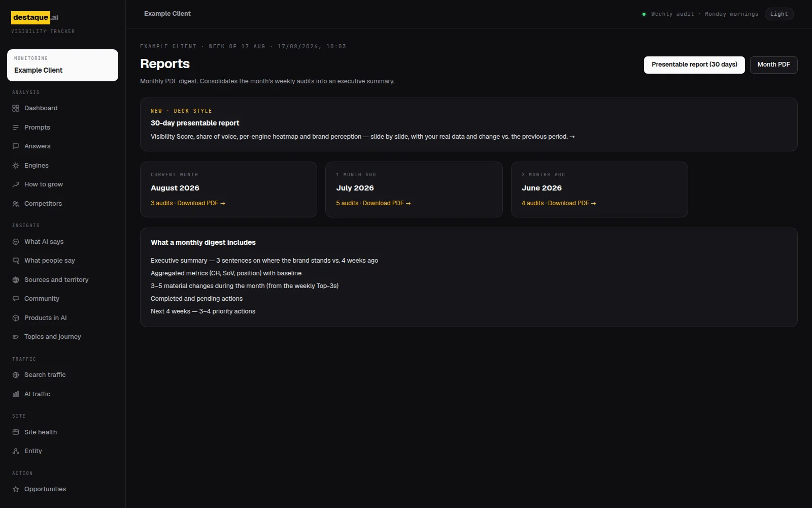The height and width of the screenshot is (508, 812).
Task: Click the AI traffic bar chart icon
Action: tap(16, 394)
